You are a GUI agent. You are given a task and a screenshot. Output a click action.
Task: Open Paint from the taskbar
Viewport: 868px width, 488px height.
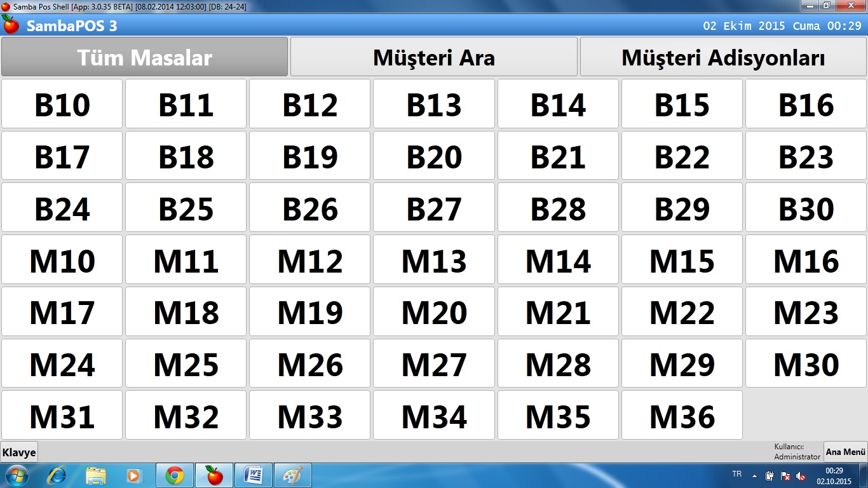click(x=293, y=475)
